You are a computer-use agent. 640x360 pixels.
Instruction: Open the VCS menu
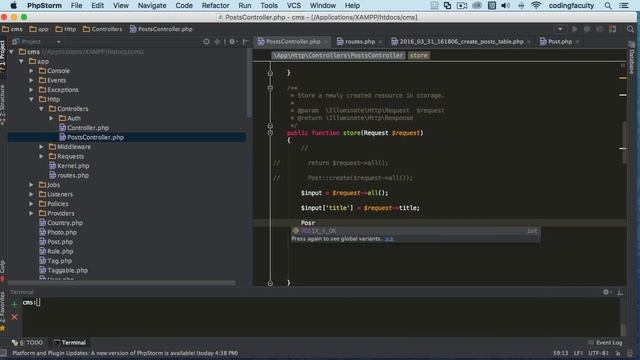coord(293,5)
